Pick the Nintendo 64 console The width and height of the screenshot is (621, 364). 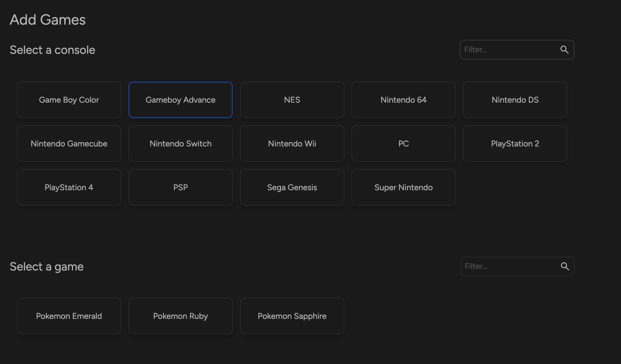point(403,100)
